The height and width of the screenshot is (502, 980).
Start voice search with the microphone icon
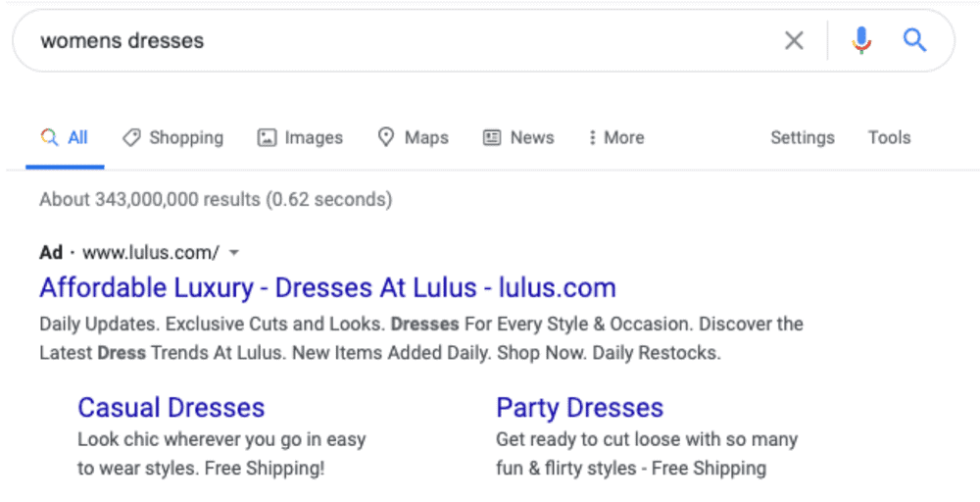pos(861,40)
